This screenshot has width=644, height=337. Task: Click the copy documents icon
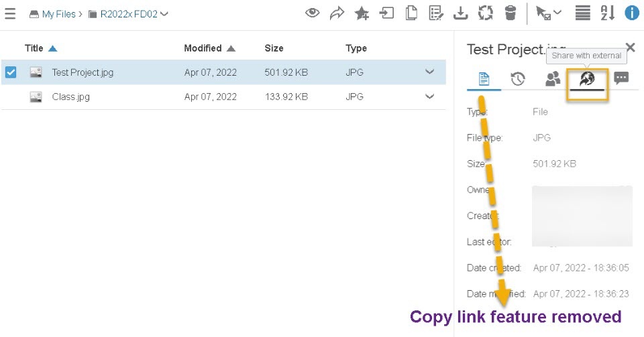[x=411, y=13]
